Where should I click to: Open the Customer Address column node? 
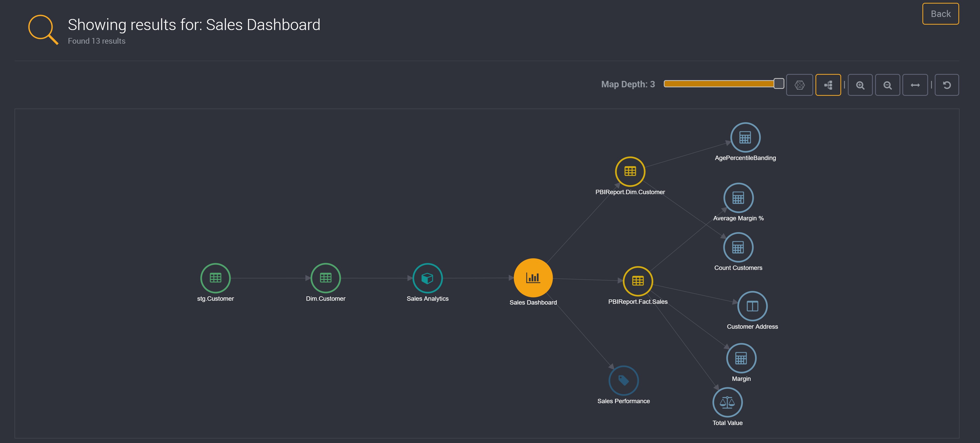(x=752, y=306)
